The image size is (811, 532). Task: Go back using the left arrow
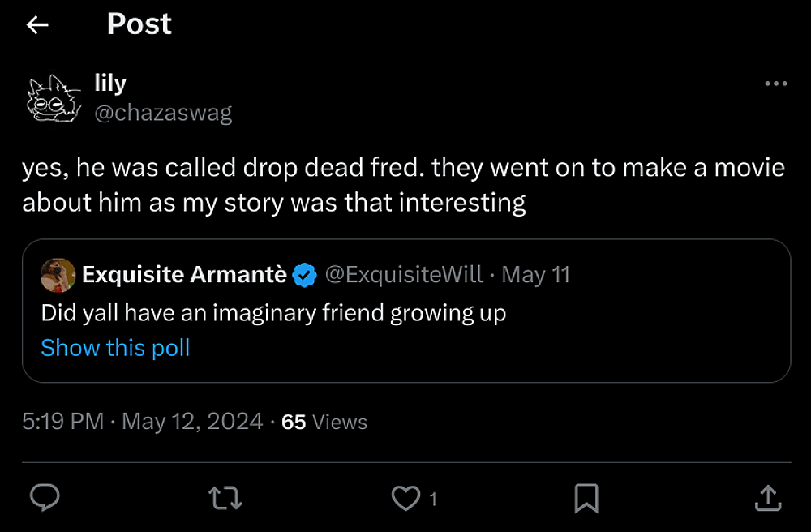(x=37, y=25)
